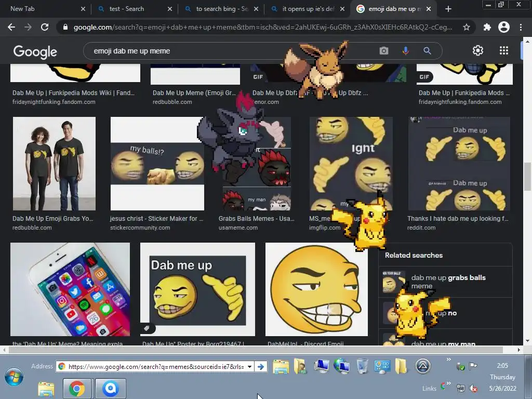This screenshot has height=399, width=532.
Task: Open 'Grabs Balls Memes - Usa...' result
Action: [x=256, y=219]
